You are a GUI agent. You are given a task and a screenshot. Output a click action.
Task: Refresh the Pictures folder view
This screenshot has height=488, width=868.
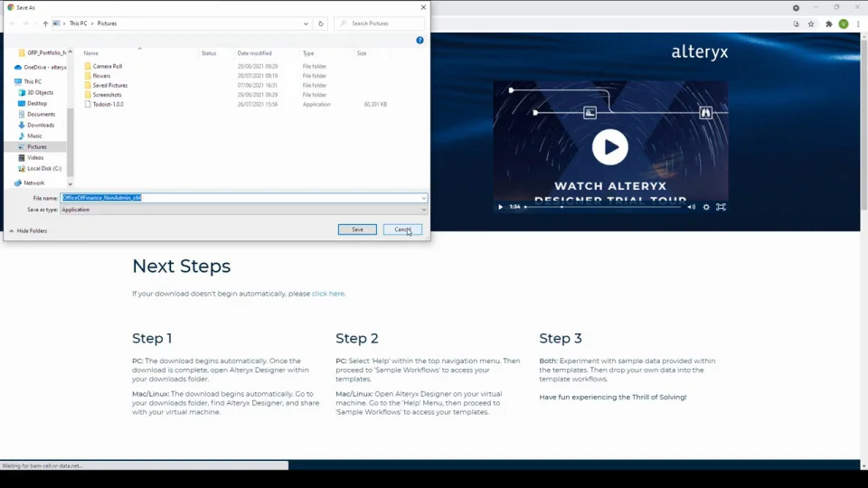[320, 23]
